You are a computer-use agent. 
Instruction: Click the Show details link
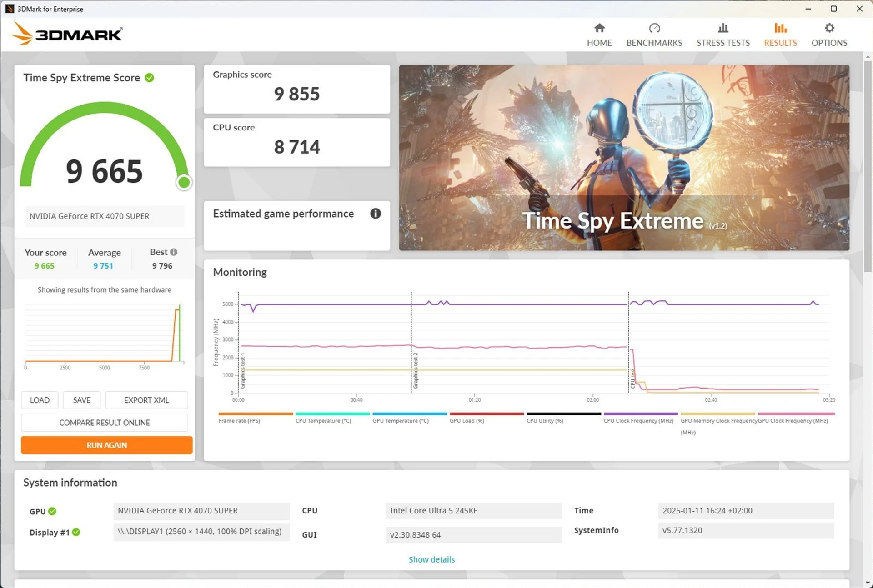coord(431,559)
